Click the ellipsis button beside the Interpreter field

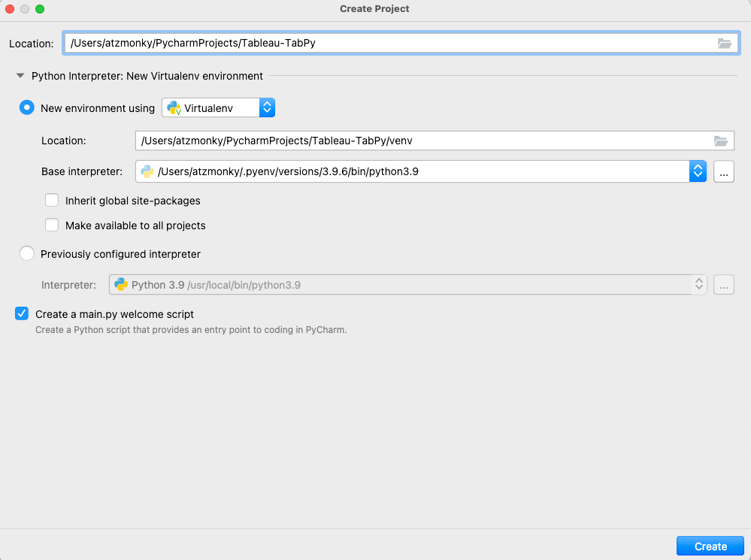click(x=723, y=285)
